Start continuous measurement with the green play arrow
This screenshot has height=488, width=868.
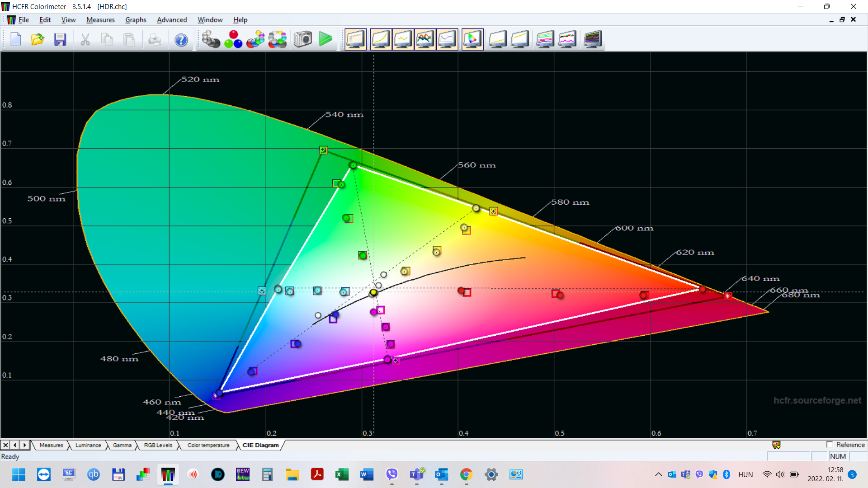tap(325, 39)
